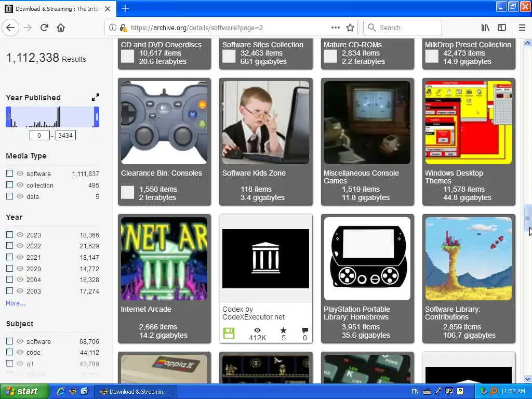Image resolution: width=532 pixels, height=399 pixels.
Task: Toggle eye icon for 2003 year
Action: click(20, 291)
